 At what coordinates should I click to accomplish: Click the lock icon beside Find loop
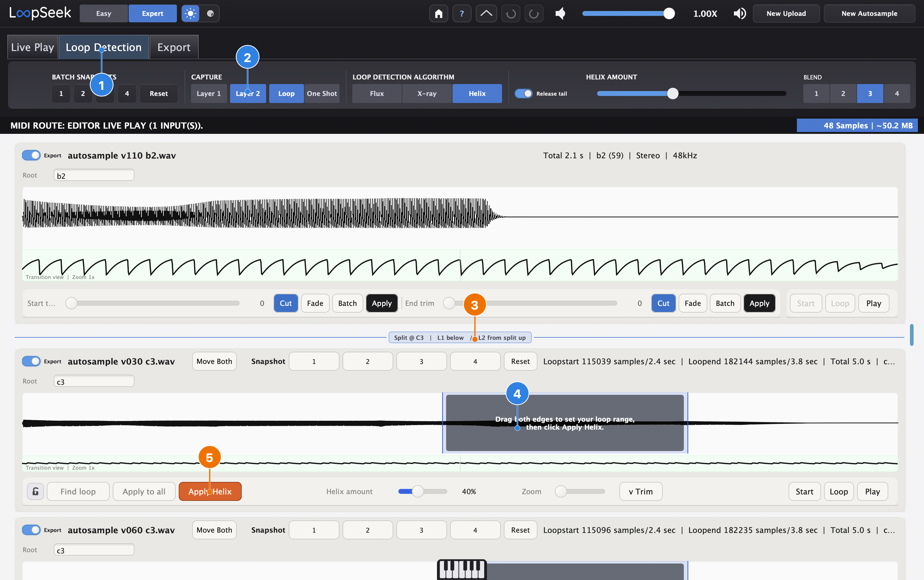(x=35, y=491)
